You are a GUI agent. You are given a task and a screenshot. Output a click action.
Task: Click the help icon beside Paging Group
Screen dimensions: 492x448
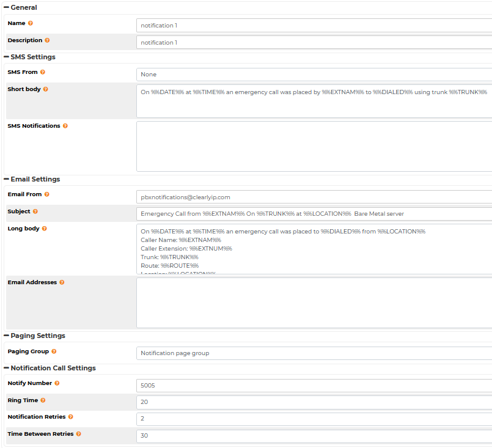(x=54, y=351)
